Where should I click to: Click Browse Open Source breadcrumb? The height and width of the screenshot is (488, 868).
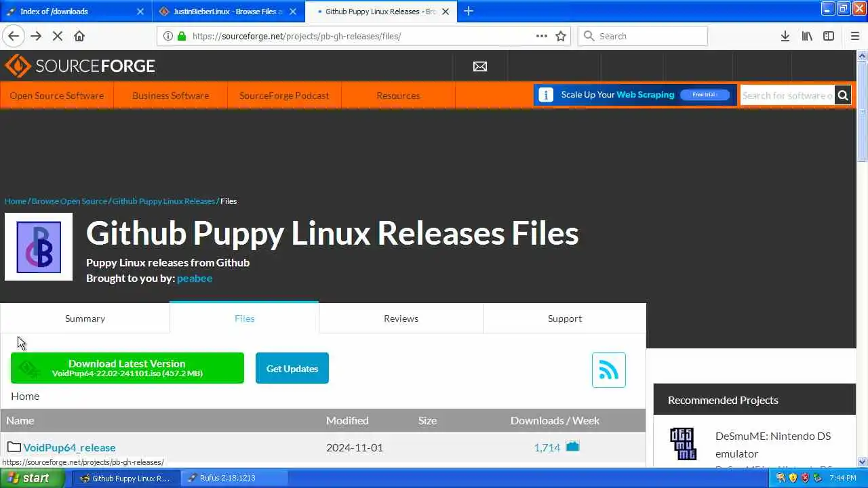[69, 201]
